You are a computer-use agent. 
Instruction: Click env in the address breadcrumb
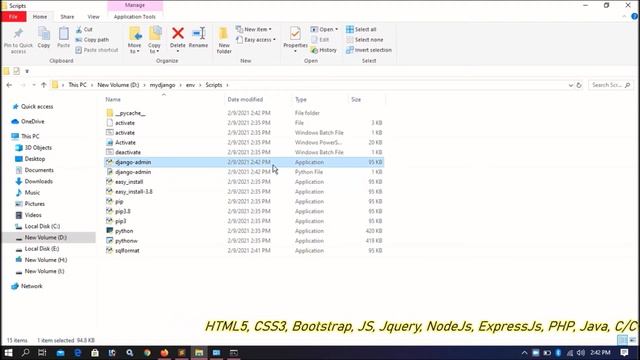190,85
